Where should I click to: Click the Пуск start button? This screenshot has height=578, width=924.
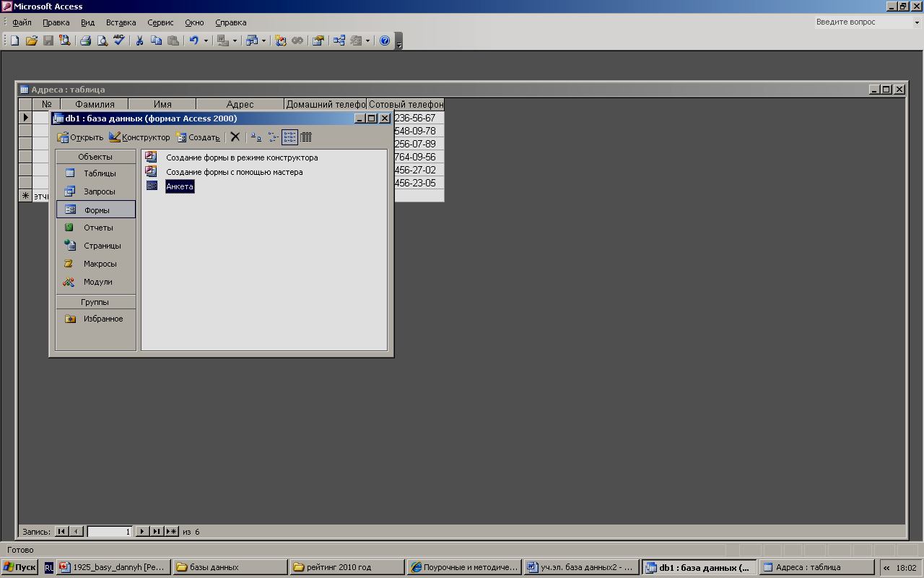[20, 567]
